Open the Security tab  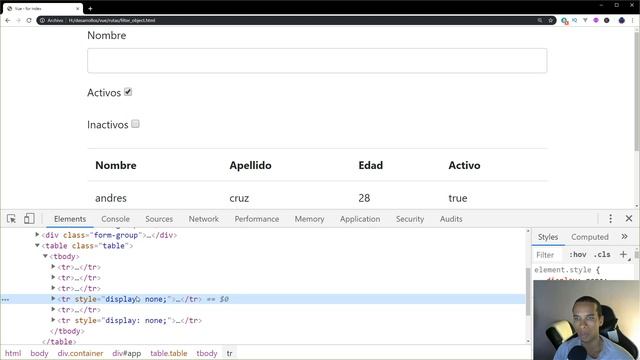click(x=410, y=219)
